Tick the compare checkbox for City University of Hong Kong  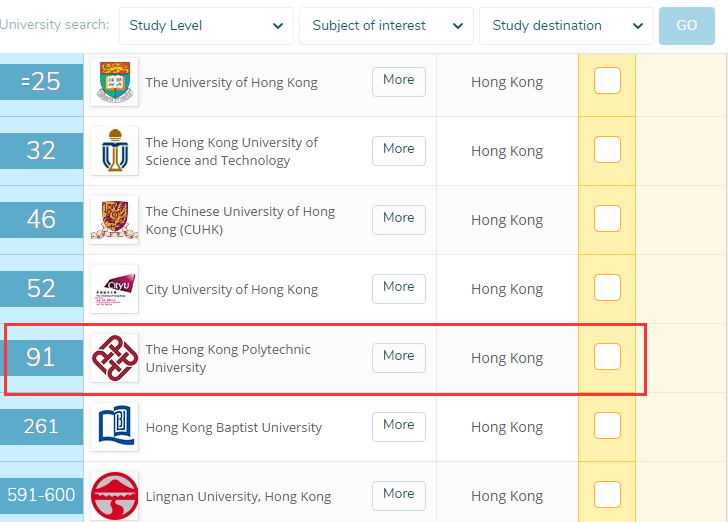[x=607, y=287]
